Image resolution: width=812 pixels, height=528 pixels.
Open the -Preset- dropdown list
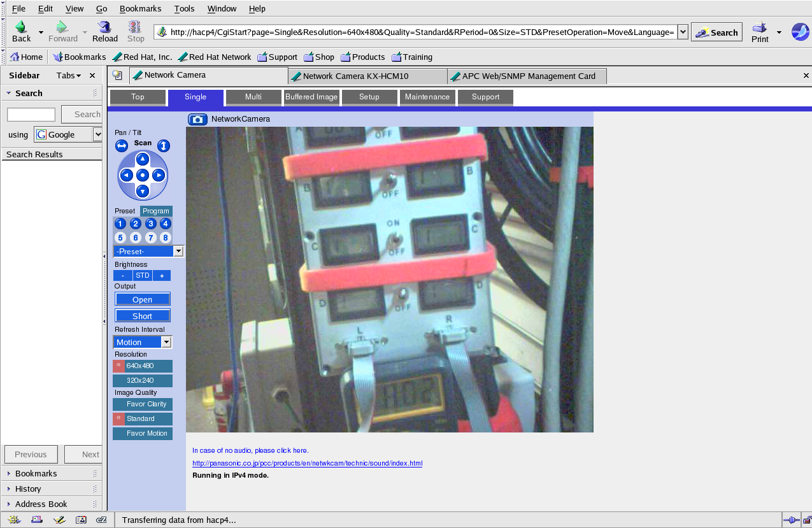click(148, 252)
